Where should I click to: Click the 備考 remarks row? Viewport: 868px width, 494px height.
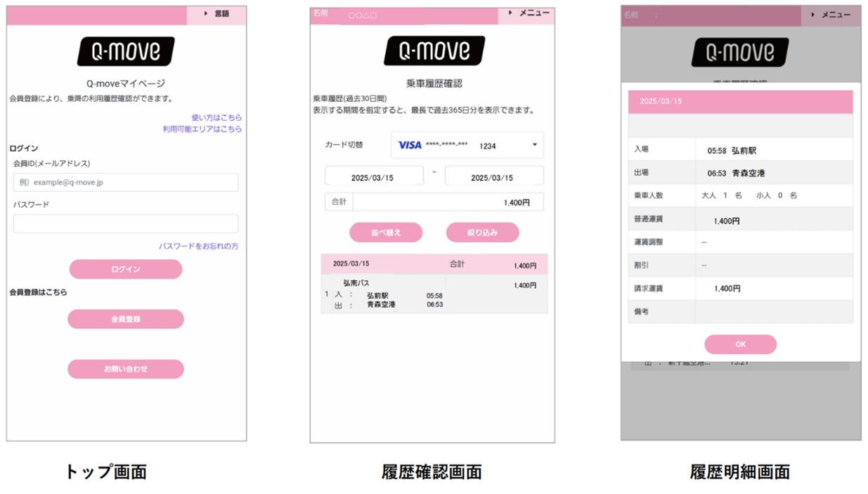pos(741,311)
